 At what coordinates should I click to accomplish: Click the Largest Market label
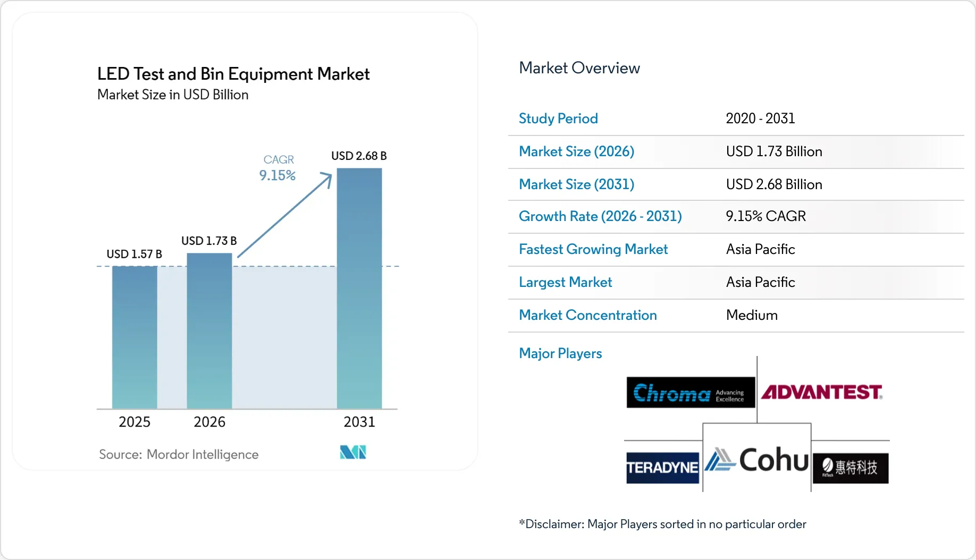tap(565, 282)
